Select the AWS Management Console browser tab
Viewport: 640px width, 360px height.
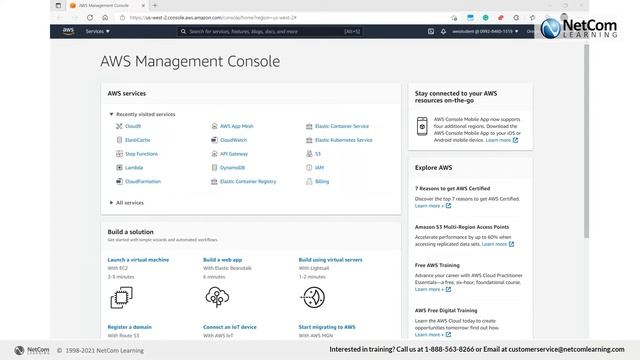coord(108,6)
